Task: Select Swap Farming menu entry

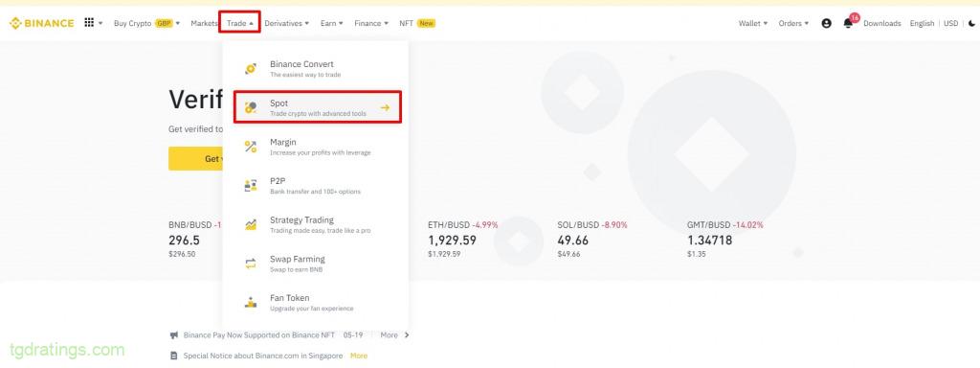Action: click(316, 264)
